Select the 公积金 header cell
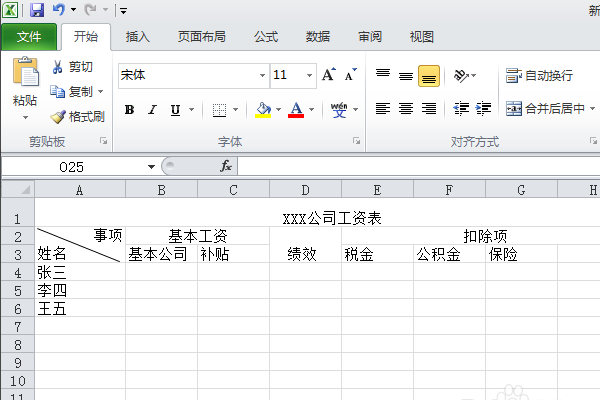This screenshot has height=400, width=600. click(x=449, y=254)
